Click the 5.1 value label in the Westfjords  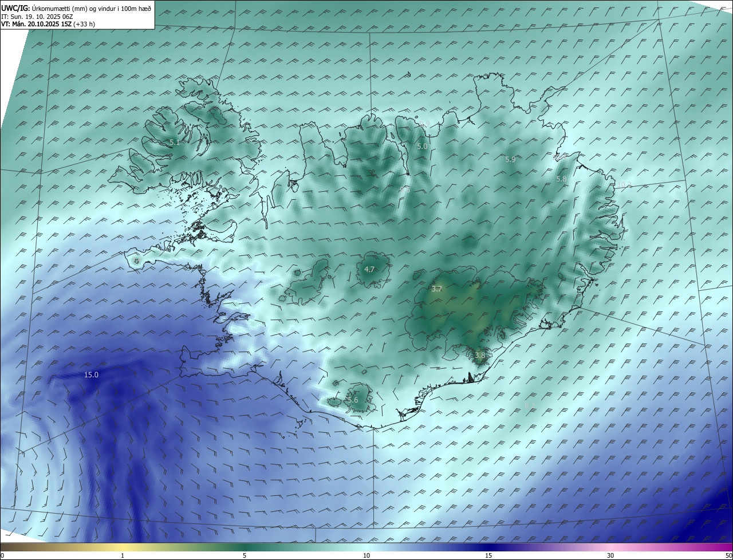tap(175, 142)
